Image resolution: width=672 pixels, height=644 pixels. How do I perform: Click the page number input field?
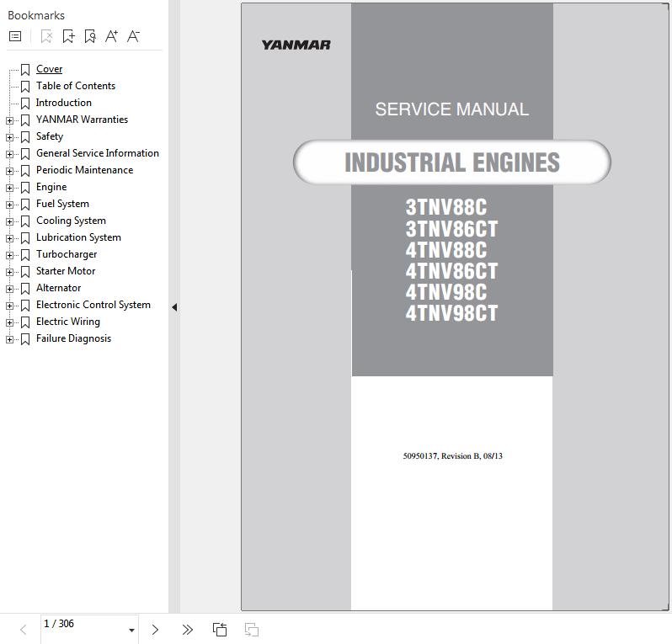click(80, 625)
